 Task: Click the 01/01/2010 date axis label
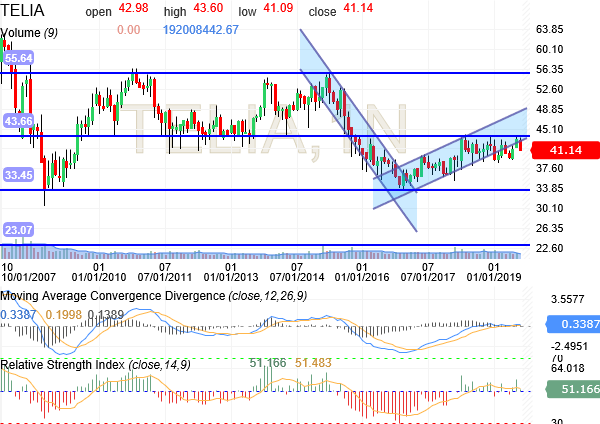pos(99,277)
